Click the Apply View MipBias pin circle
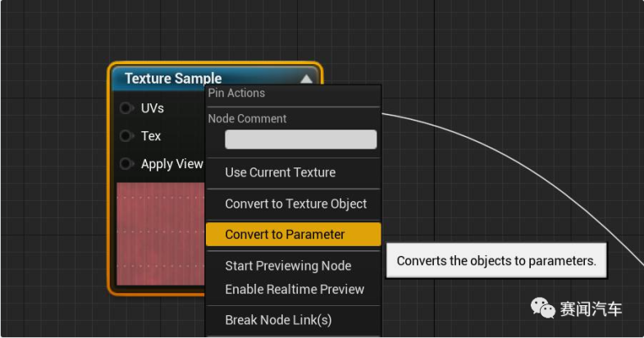This screenshot has width=644, height=338. tap(126, 164)
